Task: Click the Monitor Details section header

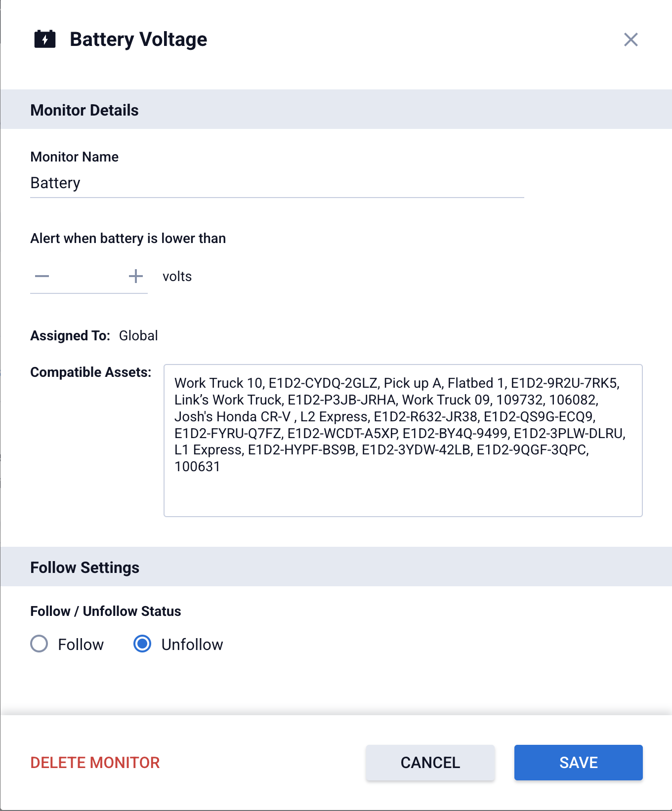Action: click(84, 110)
